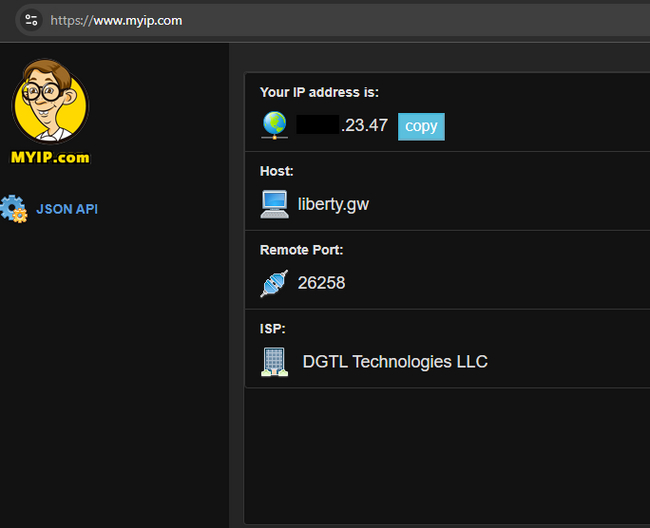Viewport: 650px width, 528px height.
Task: Click the computer monitor icon under Host
Action: (x=274, y=204)
